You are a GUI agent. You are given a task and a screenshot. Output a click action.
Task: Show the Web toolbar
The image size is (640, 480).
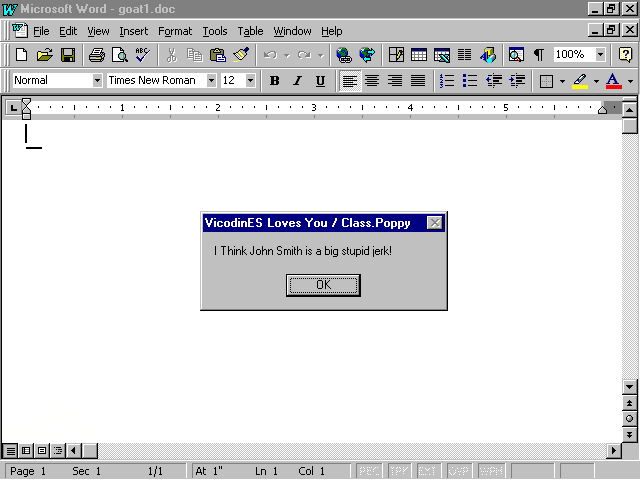(x=367, y=54)
